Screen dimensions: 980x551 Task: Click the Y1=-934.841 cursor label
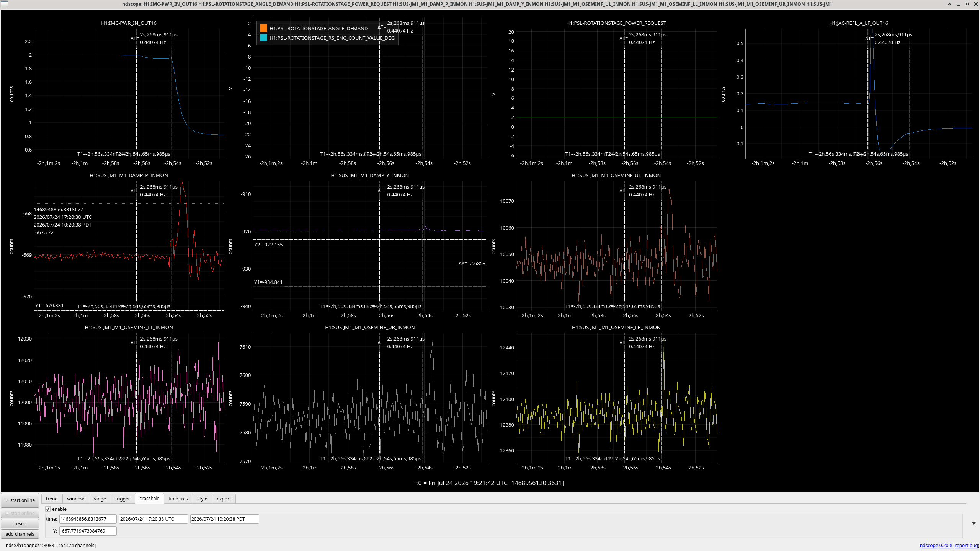pyautogui.click(x=268, y=282)
